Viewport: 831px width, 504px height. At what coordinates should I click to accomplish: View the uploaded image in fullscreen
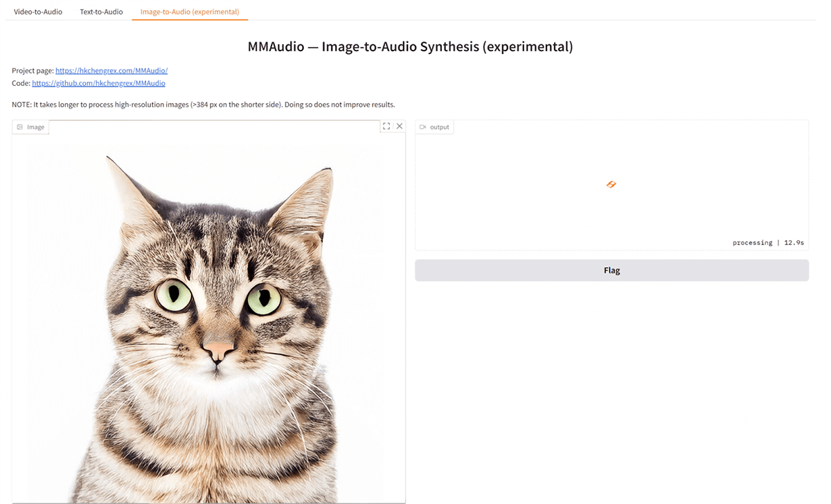(x=386, y=126)
